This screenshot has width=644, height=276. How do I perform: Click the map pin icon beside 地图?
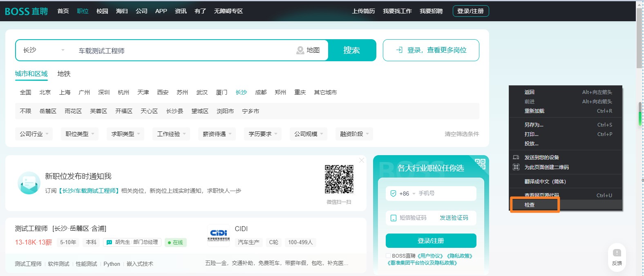300,50
